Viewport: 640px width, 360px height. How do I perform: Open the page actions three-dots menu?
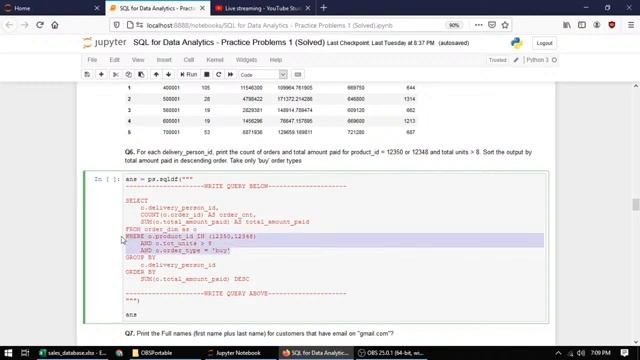pyautogui.click(x=478, y=25)
